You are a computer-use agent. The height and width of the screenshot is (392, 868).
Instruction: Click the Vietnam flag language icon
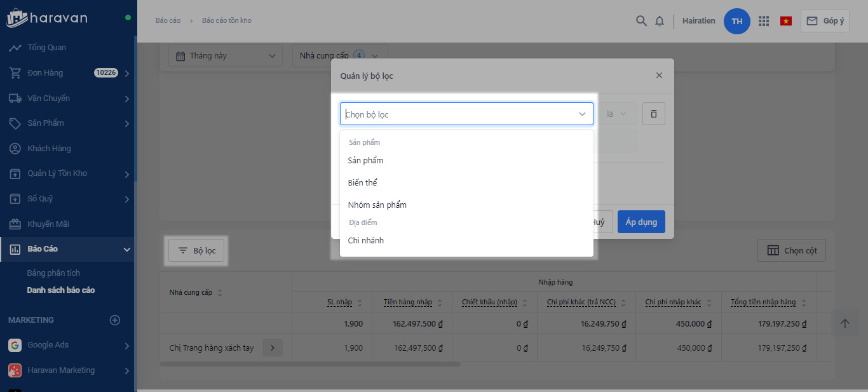pyautogui.click(x=786, y=21)
